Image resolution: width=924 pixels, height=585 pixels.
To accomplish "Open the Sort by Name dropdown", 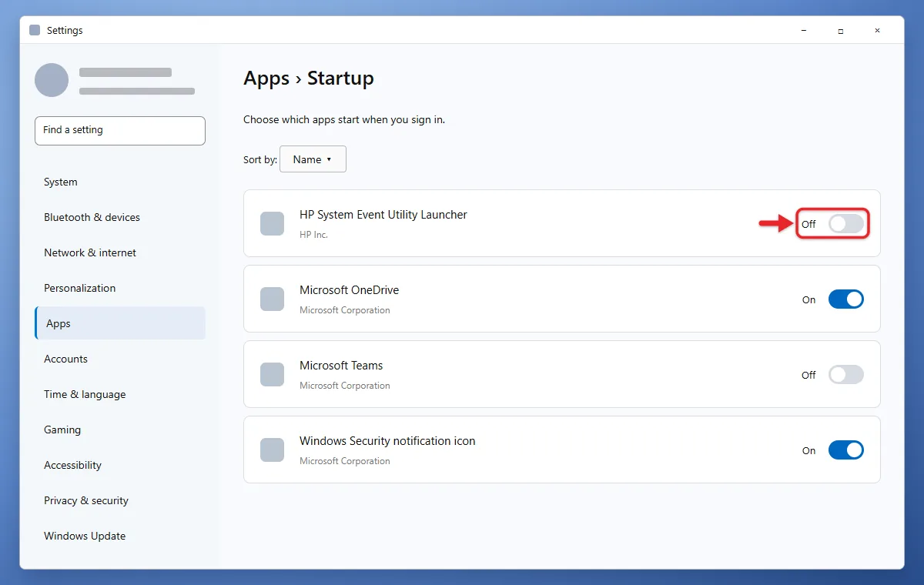I will pyautogui.click(x=313, y=159).
